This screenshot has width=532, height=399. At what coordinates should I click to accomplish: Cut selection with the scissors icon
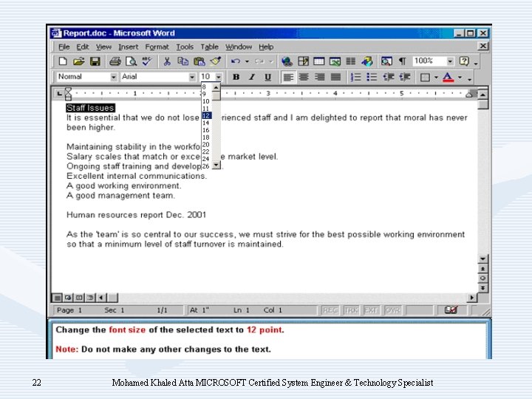(x=166, y=61)
